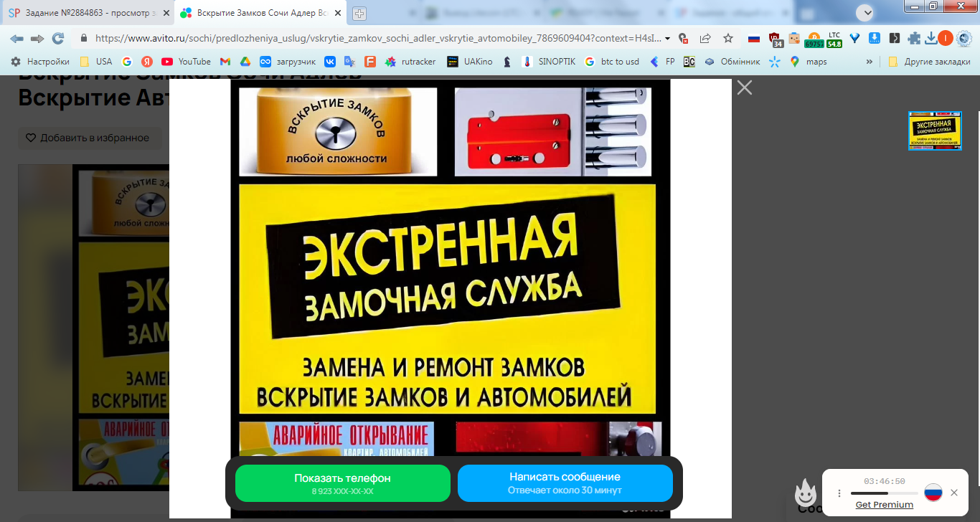Open the Google bookmark icon
Screen dimensions: 980x522
(x=127, y=62)
